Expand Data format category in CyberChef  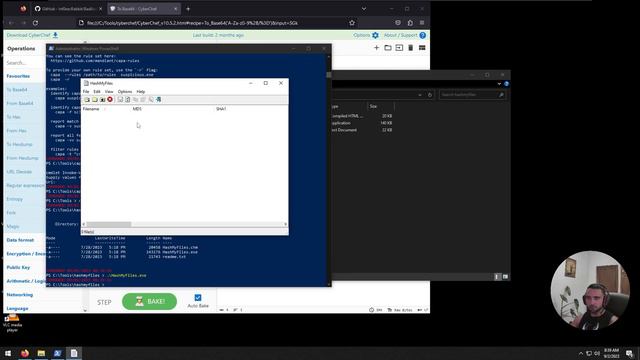(20, 240)
